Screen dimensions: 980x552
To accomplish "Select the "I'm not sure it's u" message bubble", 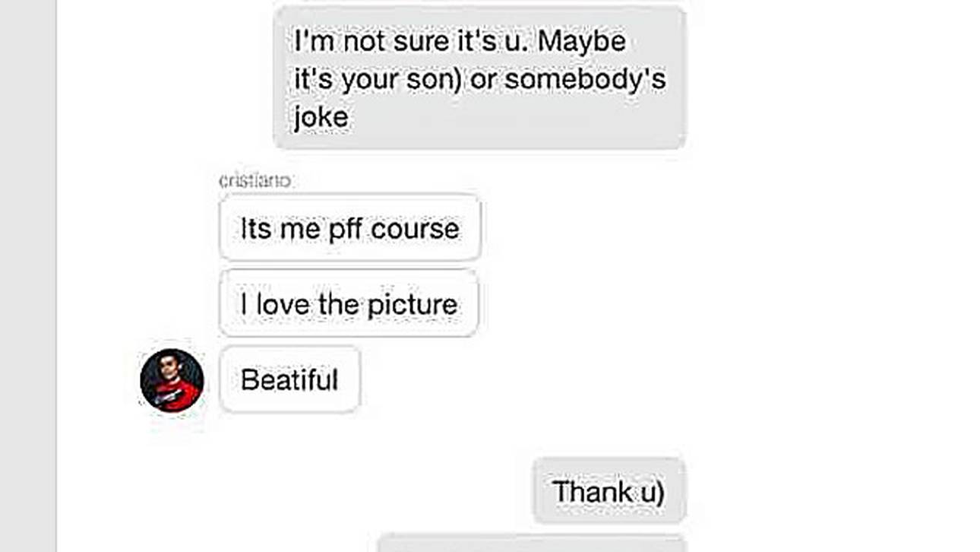I will (x=479, y=78).
